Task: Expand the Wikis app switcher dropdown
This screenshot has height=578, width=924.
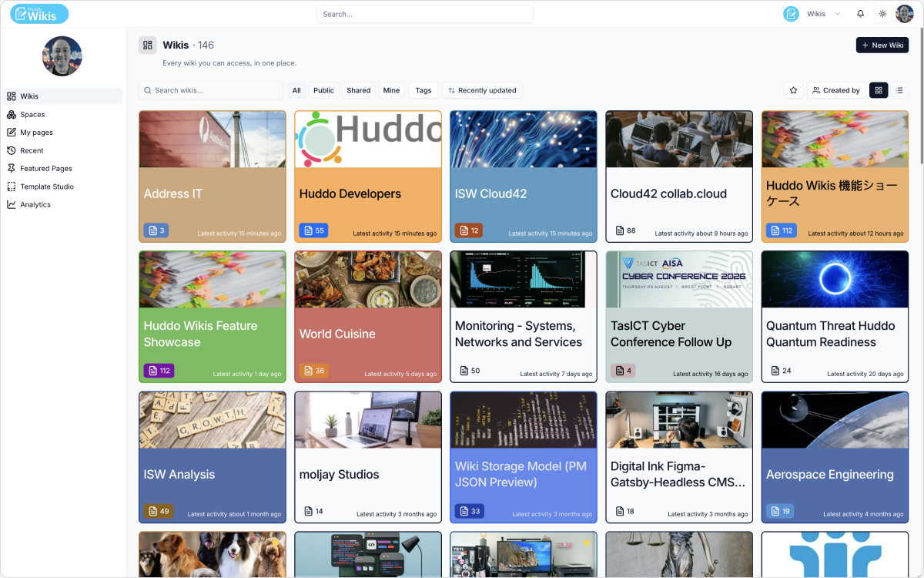Action: pos(838,14)
